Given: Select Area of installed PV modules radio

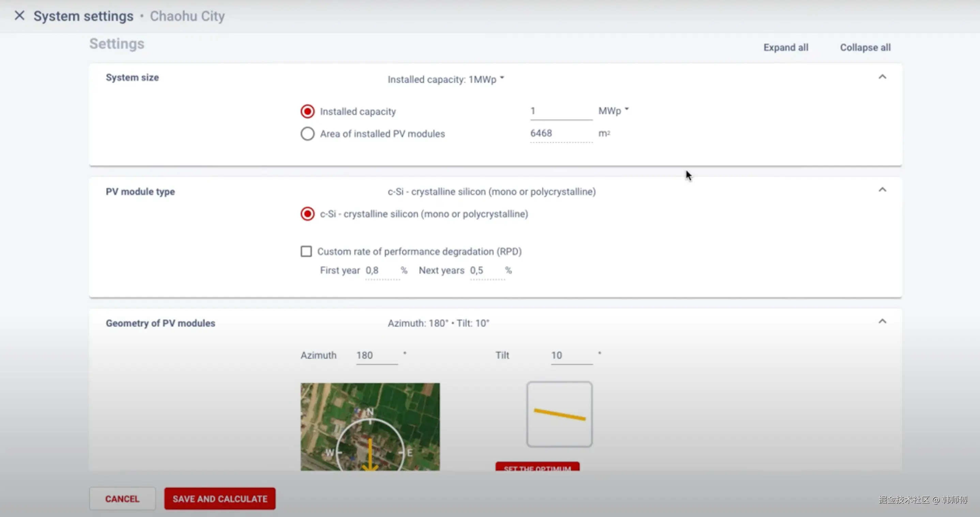Looking at the screenshot, I should click(307, 134).
